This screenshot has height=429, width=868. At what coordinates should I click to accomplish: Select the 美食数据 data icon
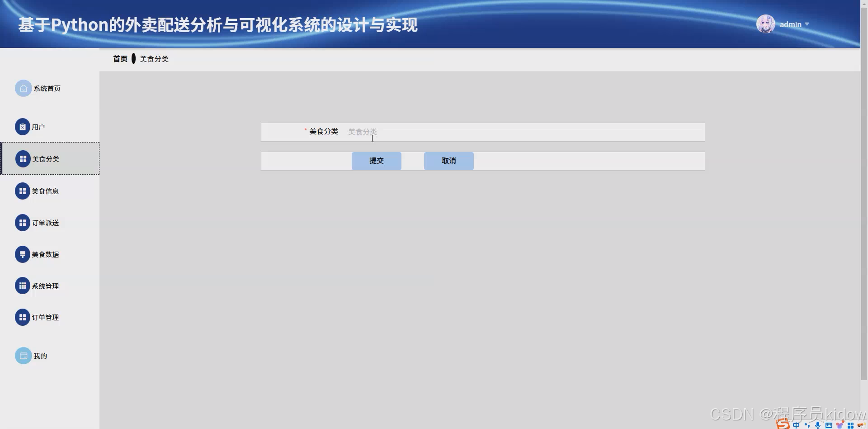click(x=23, y=254)
